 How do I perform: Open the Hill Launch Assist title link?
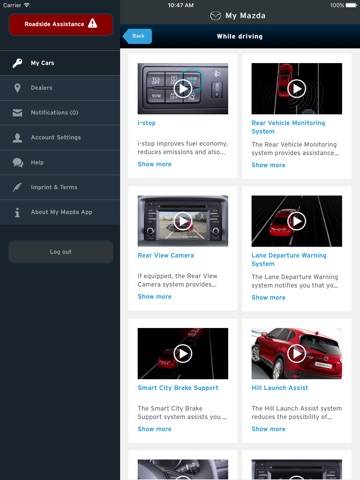coord(280,388)
